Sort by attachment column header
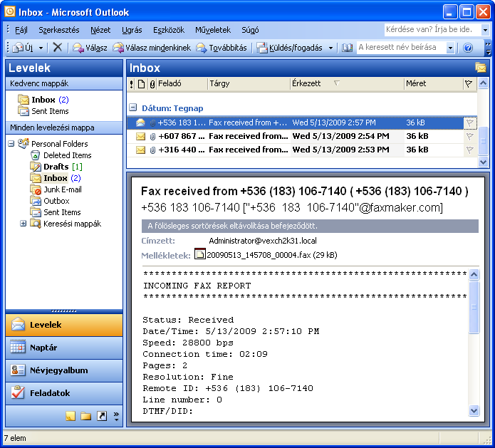This screenshot has width=495, height=448. point(152,84)
